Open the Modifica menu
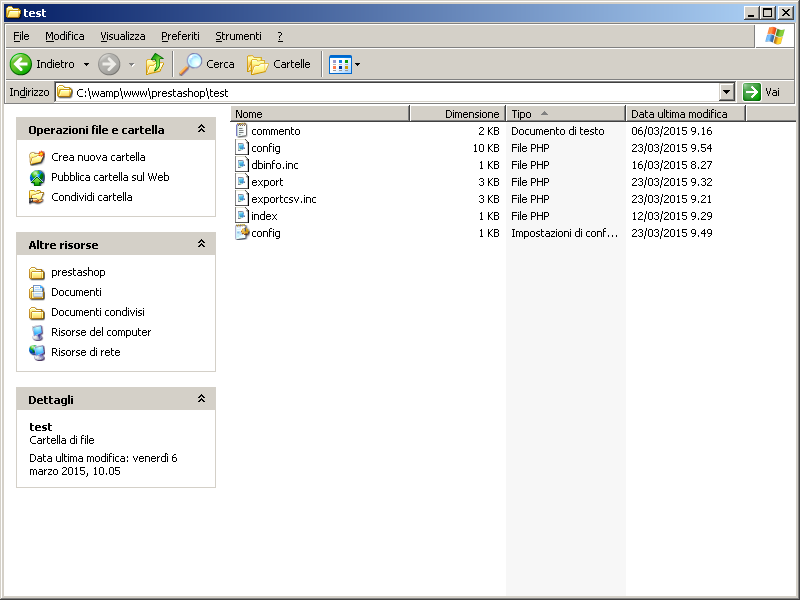The image size is (800, 600). 65,36
